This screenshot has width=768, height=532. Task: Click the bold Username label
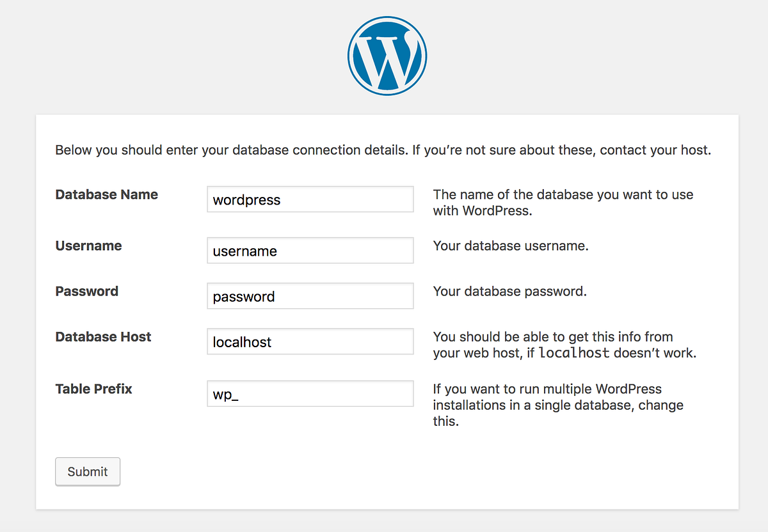[88, 246]
